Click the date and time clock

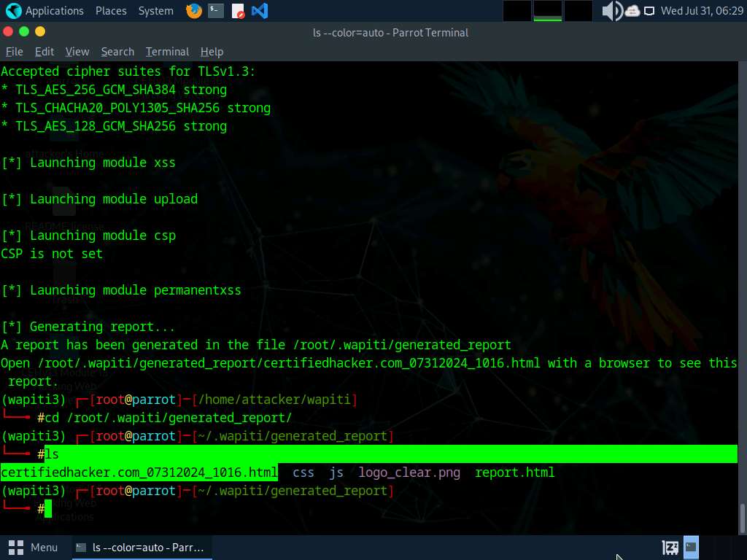[702, 11]
